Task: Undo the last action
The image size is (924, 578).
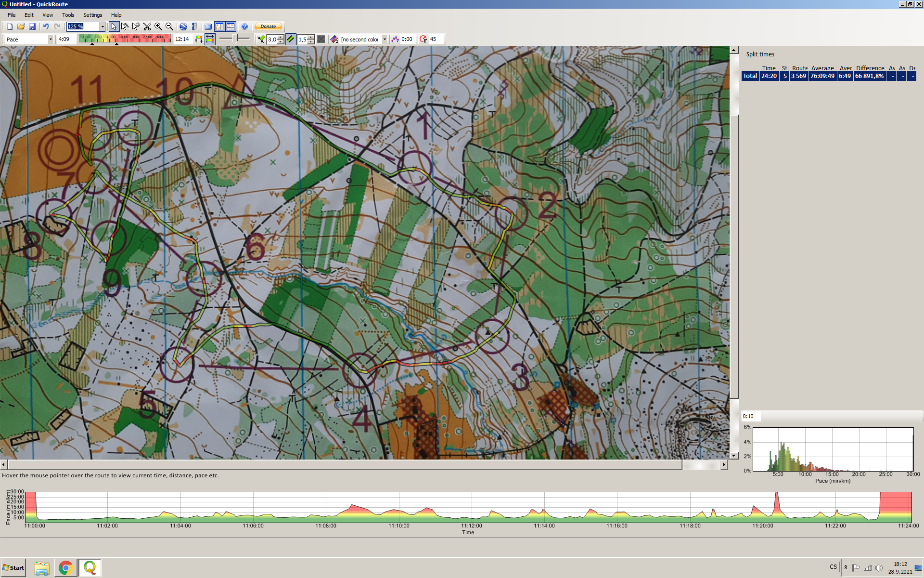Action: [46, 26]
